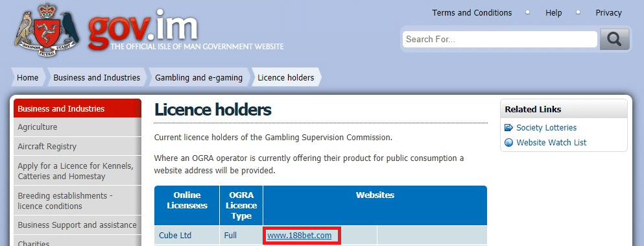Go to Home breadcrumb

point(27,77)
